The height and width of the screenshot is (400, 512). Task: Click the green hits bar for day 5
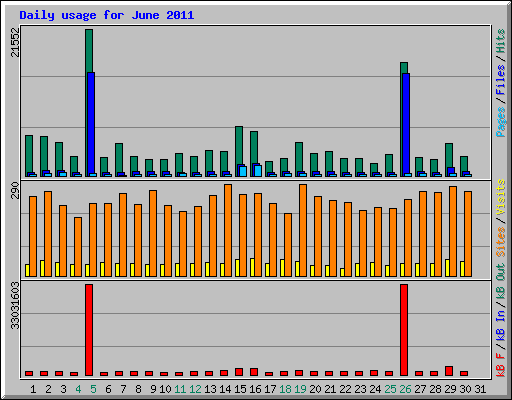[x=89, y=51]
